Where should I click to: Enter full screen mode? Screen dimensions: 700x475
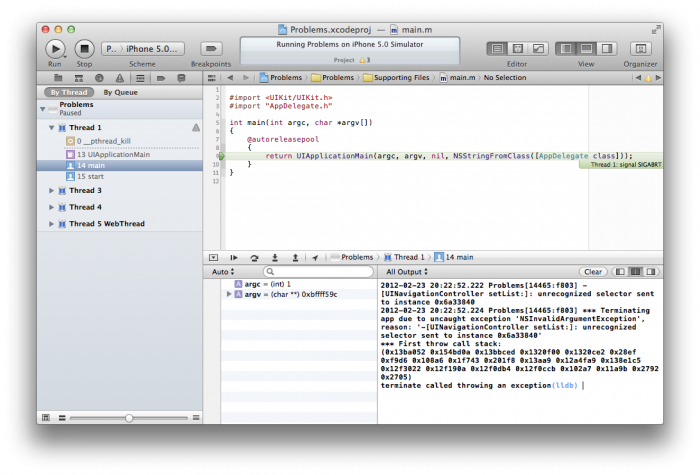(x=655, y=29)
